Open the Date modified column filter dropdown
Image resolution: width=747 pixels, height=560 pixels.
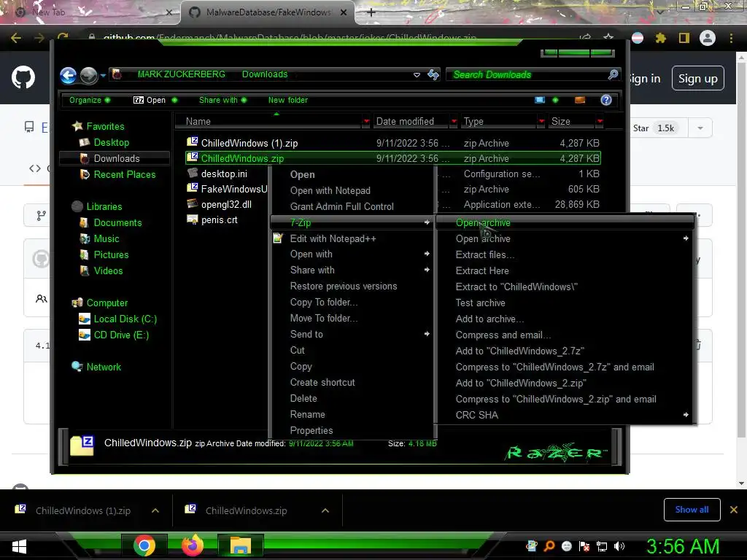(x=454, y=122)
